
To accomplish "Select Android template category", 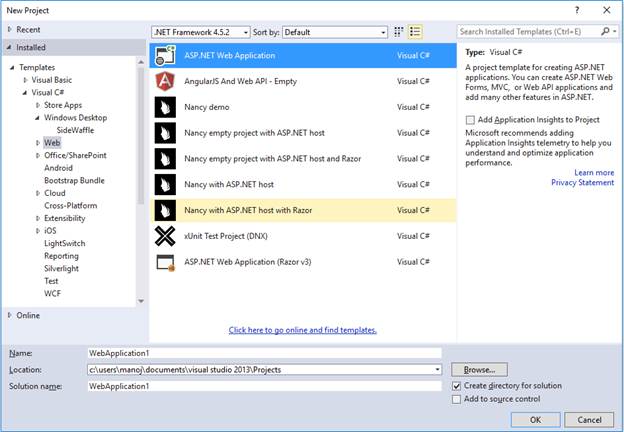I will click(58, 168).
